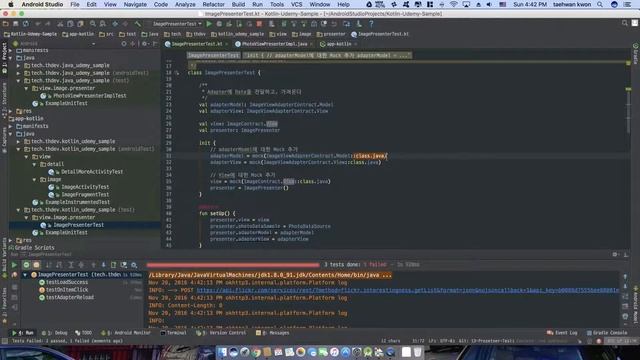640x360 pixels.
Task: Click the Trash icon in the Dock
Action: click(x=418, y=352)
